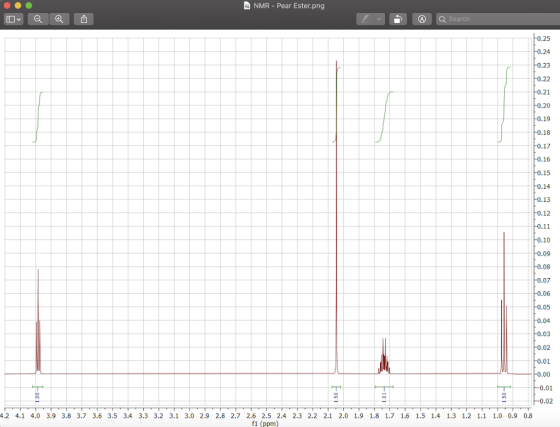
Task: Rotate the image with rotate button
Action: point(398,19)
